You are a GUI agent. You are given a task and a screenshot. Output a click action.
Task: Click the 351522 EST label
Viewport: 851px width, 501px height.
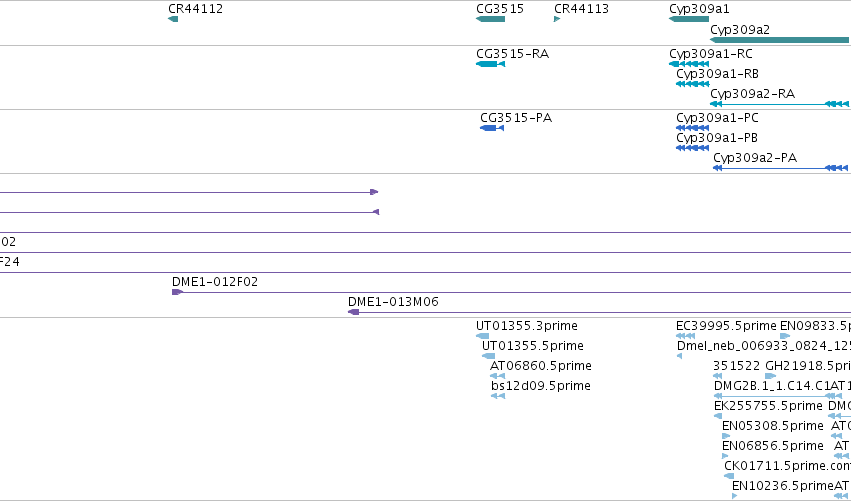coord(736,366)
